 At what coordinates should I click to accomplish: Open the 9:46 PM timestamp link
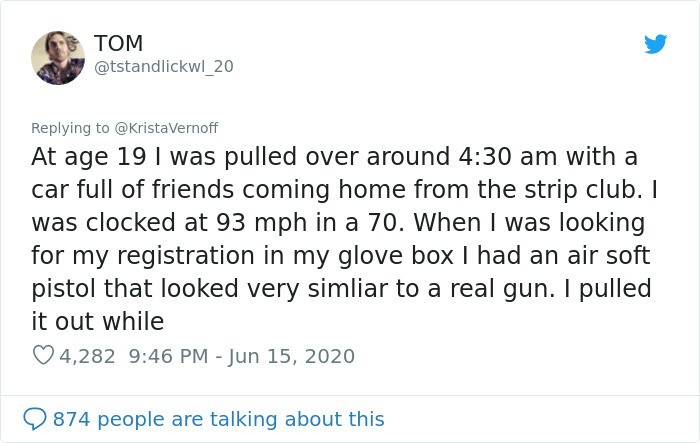pos(168,356)
